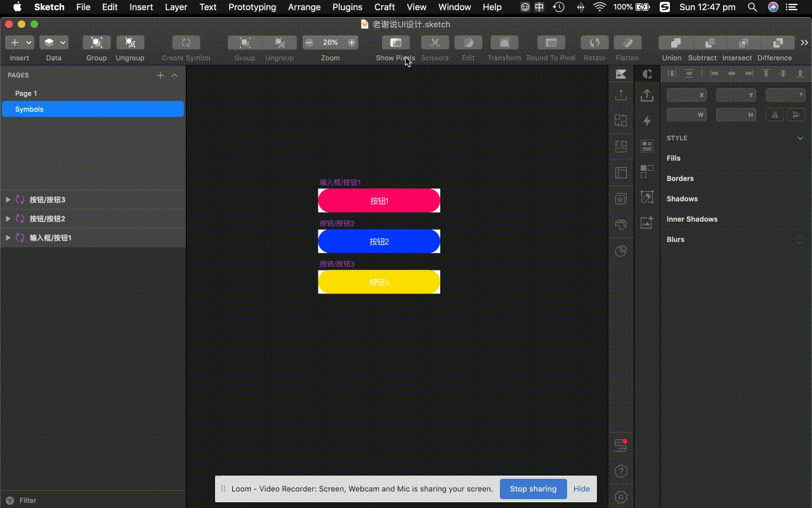Open the Craft Duplicate icon
812x508 pixels.
point(646,171)
